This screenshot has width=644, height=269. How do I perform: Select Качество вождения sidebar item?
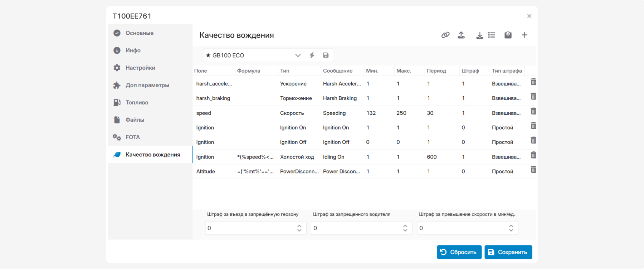pos(150,155)
